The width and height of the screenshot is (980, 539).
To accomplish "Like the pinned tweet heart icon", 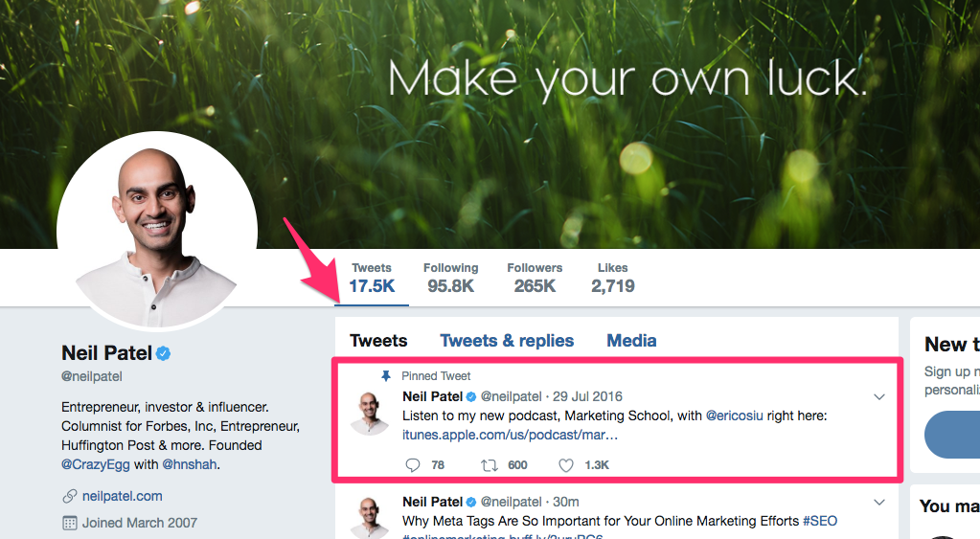I will click(x=565, y=465).
